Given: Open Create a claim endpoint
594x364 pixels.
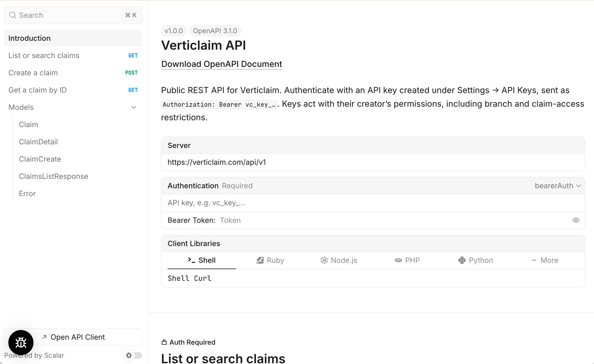Looking at the screenshot, I should [x=73, y=73].
